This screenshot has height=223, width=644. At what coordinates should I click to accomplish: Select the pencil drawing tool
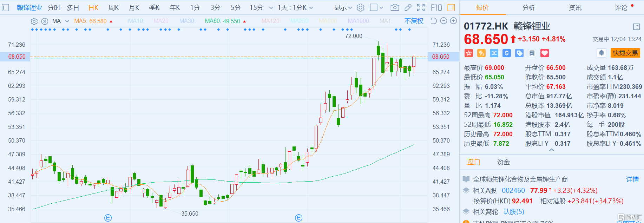pyautogui.click(x=408, y=7)
